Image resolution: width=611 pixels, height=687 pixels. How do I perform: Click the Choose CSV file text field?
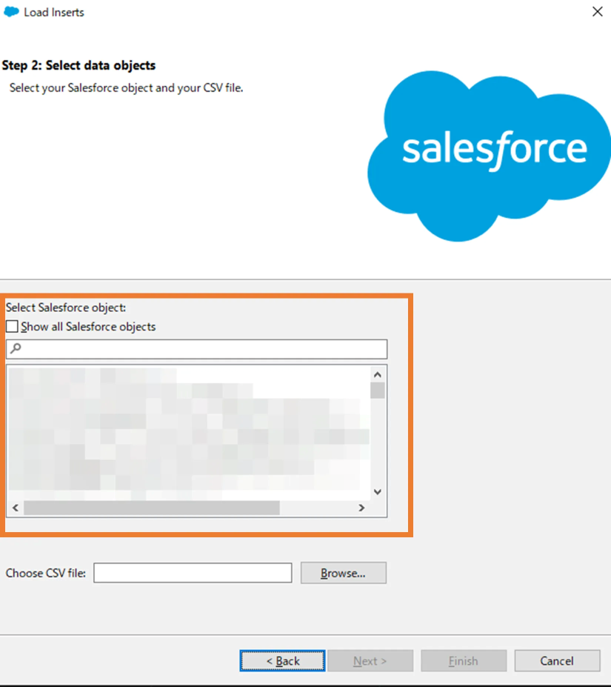click(x=193, y=573)
